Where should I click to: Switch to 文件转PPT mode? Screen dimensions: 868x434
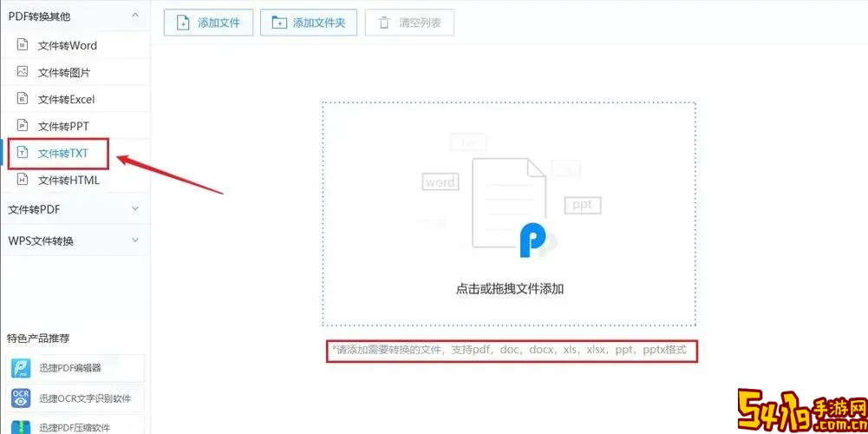tap(75, 126)
